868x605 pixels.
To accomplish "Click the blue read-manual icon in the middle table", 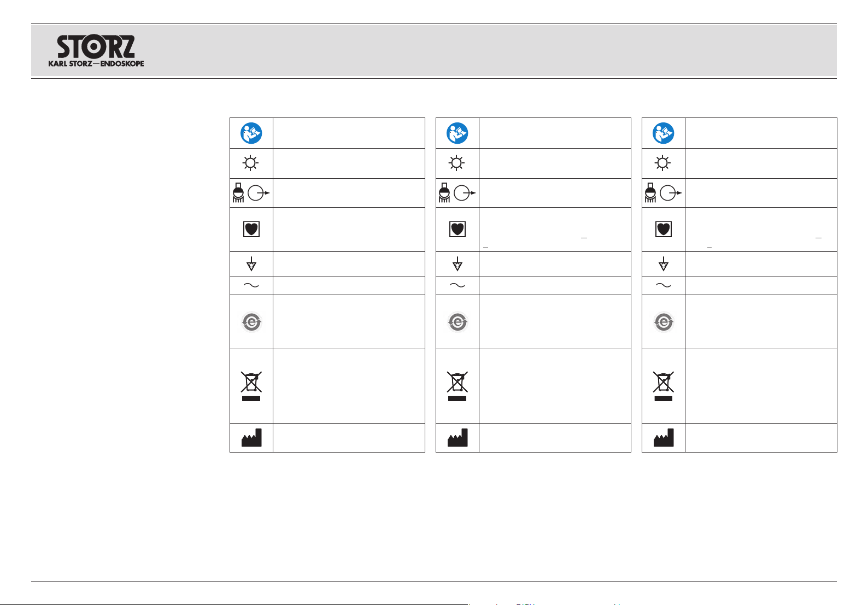I will tap(458, 133).
